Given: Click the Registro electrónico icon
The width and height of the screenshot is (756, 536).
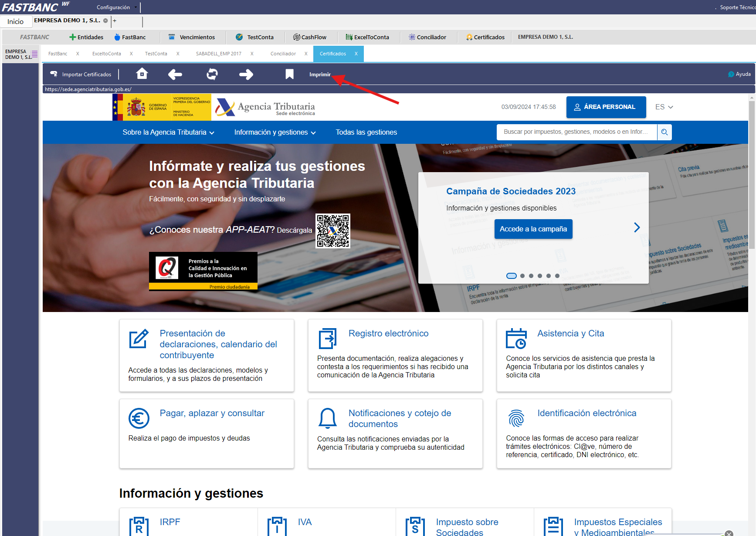Looking at the screenshot, I should (x=328, y=339).
